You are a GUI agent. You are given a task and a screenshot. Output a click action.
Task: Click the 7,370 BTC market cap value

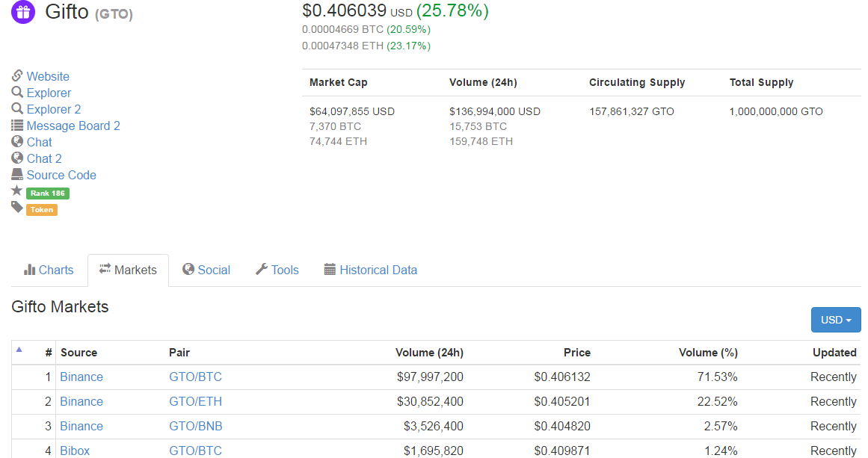[x=335, y=126]
